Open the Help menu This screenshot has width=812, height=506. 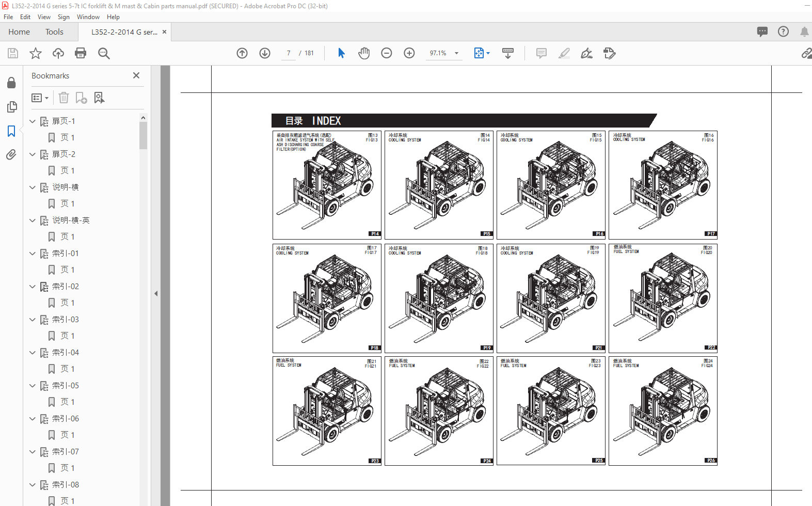point(113,17)
